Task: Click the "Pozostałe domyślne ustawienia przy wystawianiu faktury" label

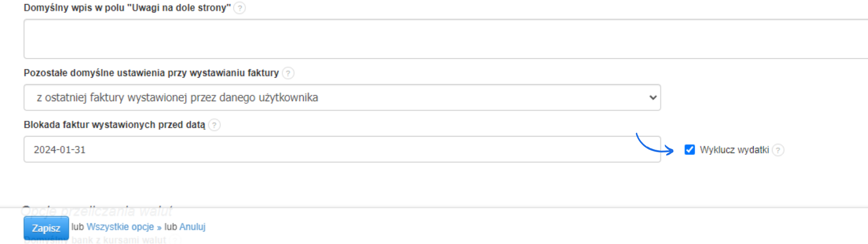Action: tap(151, 73)
